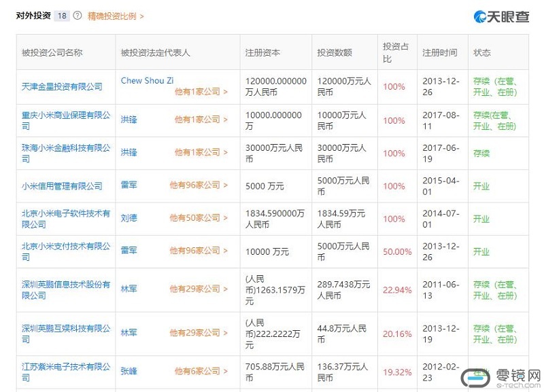Open 北京小米电子软件技术有限公司 link
Screen dimensions: 544x392
point(65,218)
